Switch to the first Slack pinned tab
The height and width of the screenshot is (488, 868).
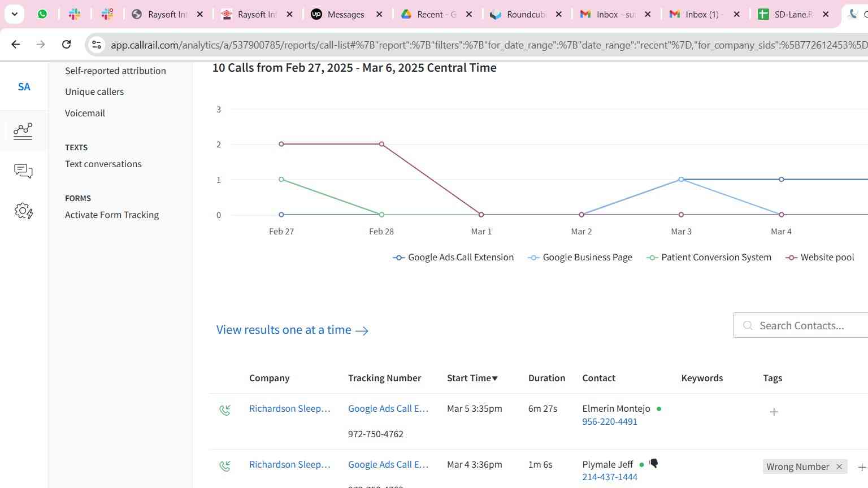point(75,14)
